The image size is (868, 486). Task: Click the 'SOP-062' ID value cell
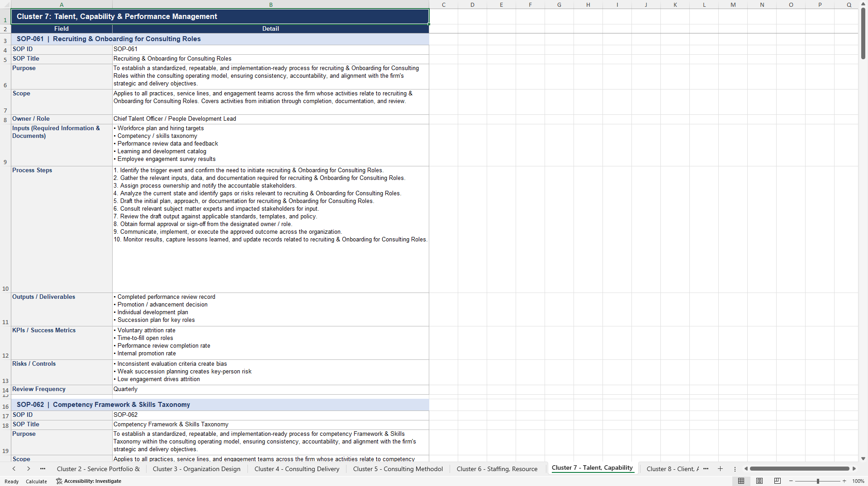[270, 415]
